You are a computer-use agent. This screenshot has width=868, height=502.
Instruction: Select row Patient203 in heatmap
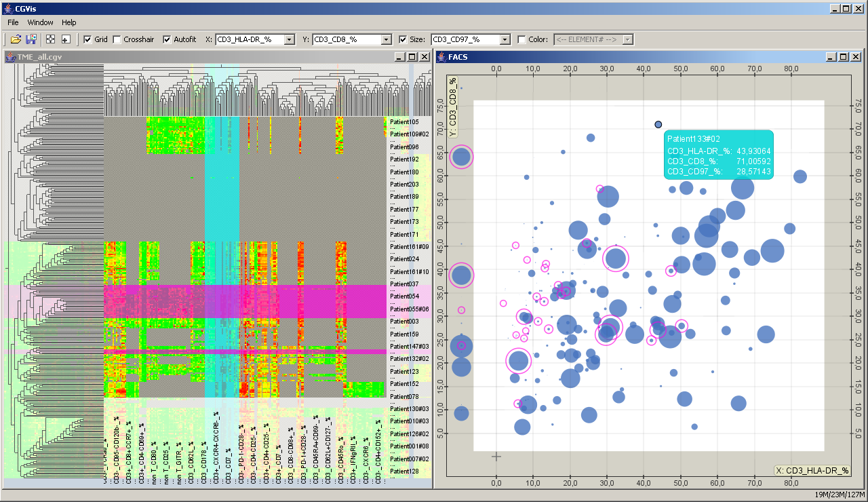[403, 185]
